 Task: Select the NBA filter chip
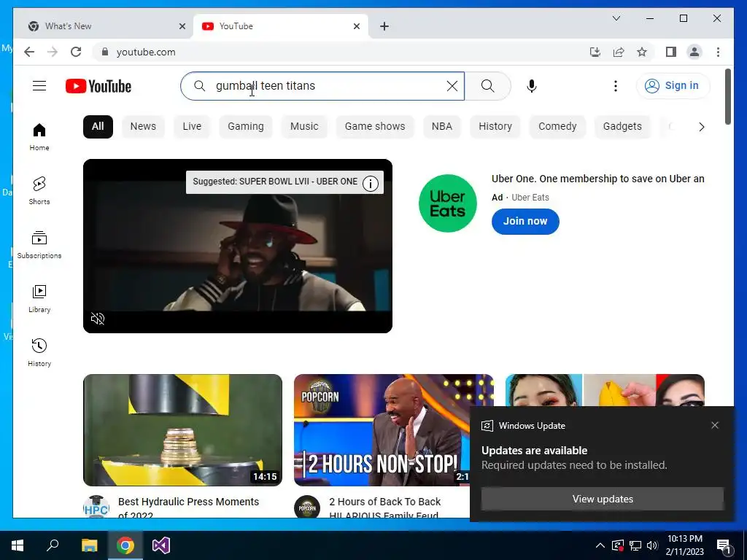[x=441, y=126]
